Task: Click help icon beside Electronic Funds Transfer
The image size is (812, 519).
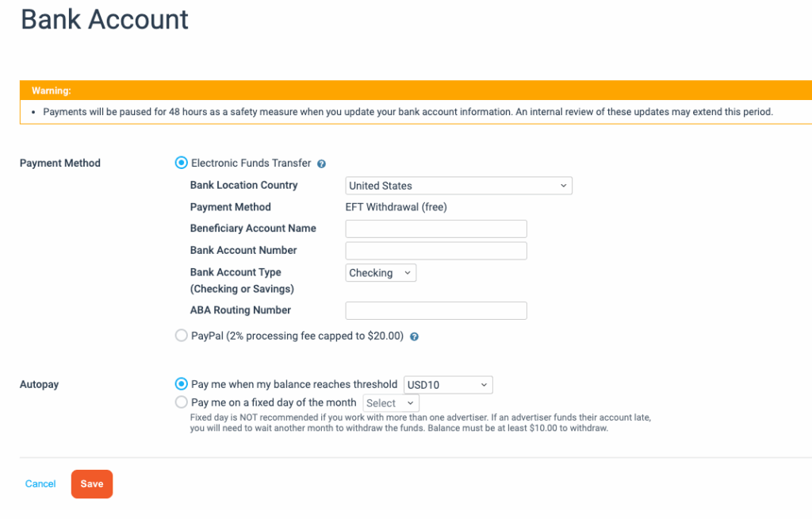Action: pos(321,163)
